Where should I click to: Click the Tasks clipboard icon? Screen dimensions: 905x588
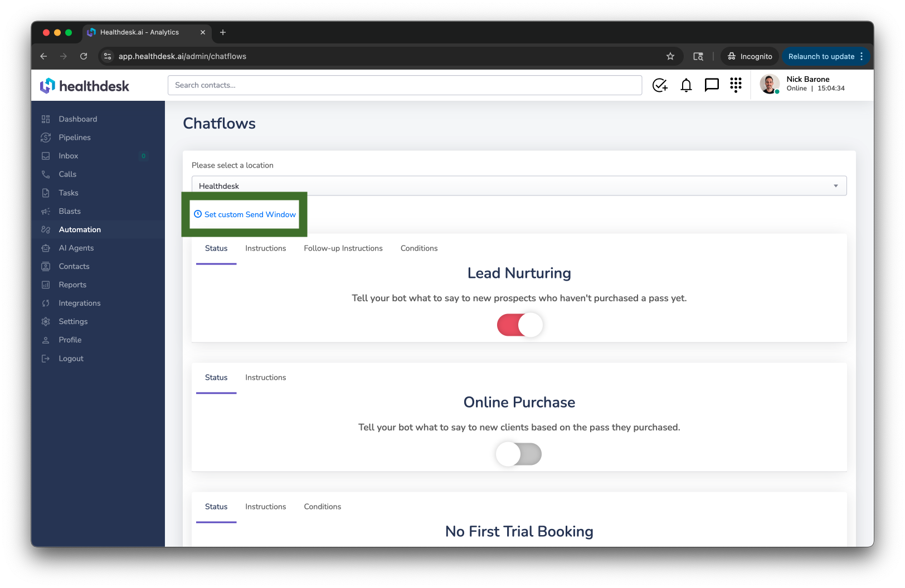tap(46, 193)
